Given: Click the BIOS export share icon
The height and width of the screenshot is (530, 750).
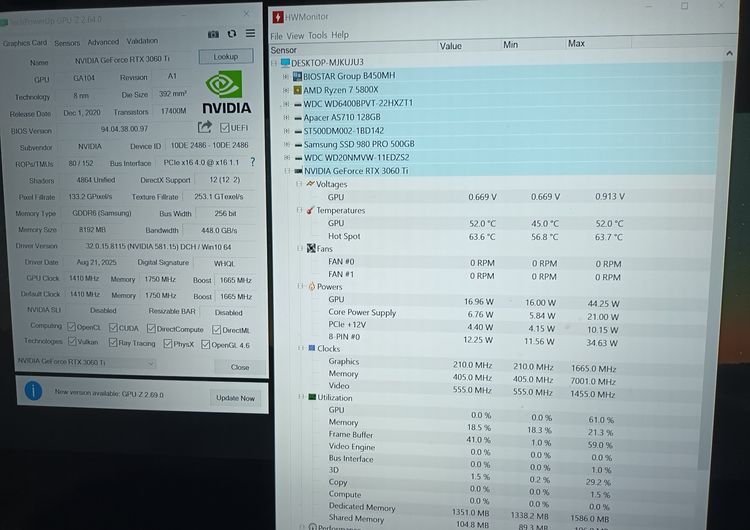Looking at the screenshot, I should tap(205, 127).
